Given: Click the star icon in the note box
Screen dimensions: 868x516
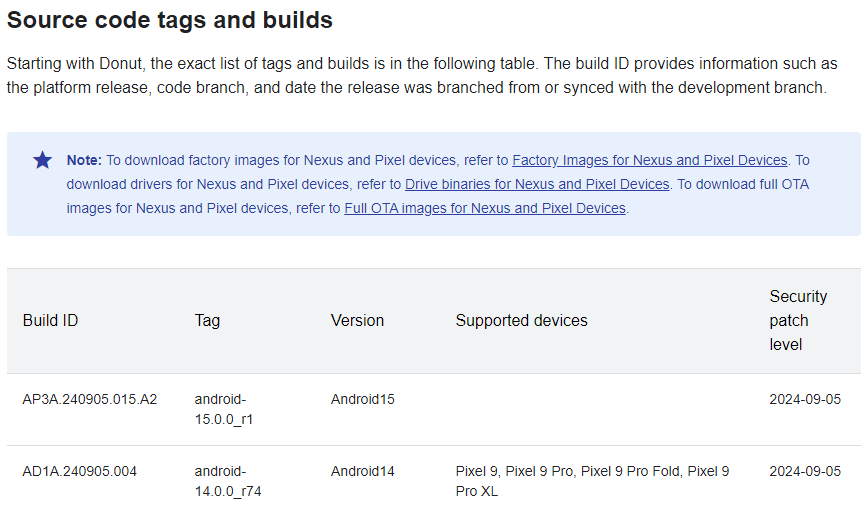Looking at the screenshot, I should pyautogui.click(x=43, y=161).
